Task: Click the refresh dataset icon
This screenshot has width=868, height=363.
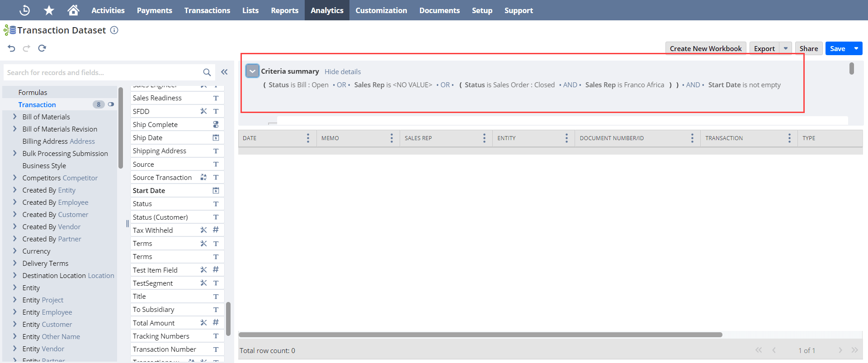Action: point(42,48)
